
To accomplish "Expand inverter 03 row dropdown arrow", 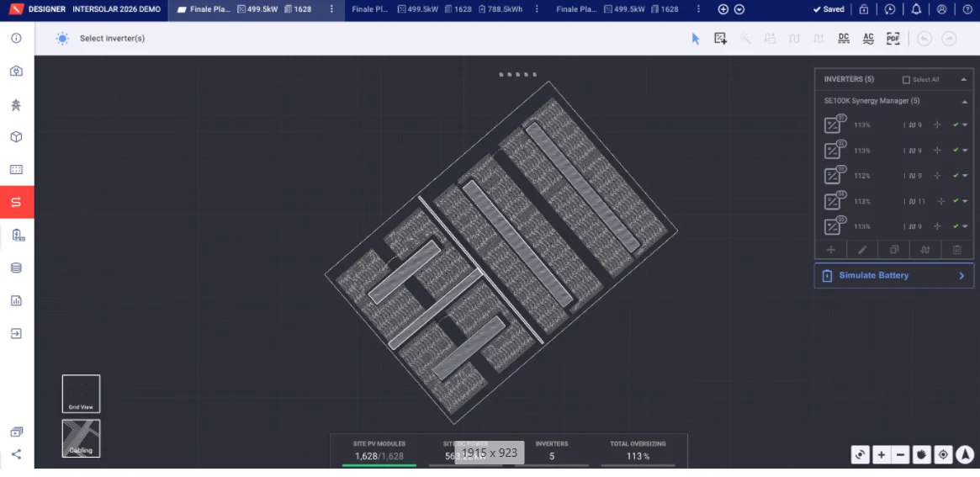I will 965,176.
